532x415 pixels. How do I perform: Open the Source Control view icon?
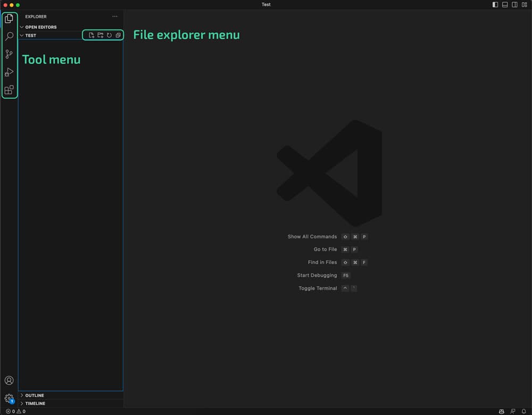click(x=9, y=54)
